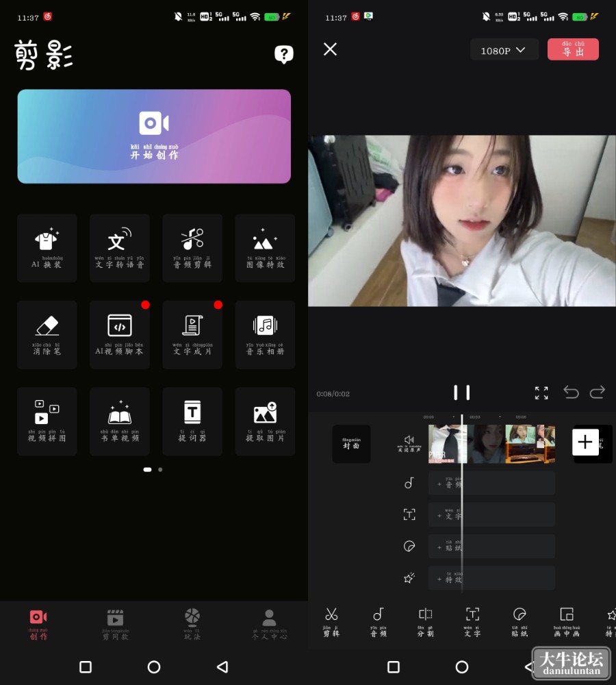This screenshot has width=616, height=685.
Task: Close the video editor with X
Action: [x=330, y=49]
